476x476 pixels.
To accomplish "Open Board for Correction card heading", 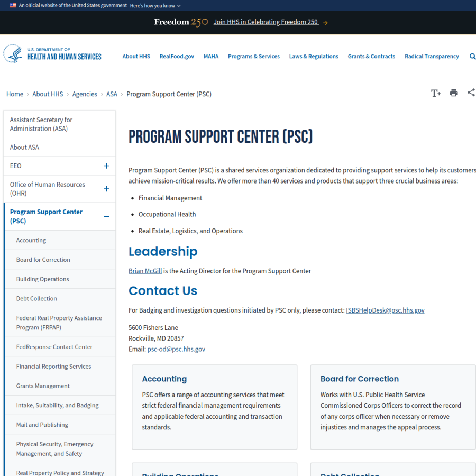I will click(360, 379).
